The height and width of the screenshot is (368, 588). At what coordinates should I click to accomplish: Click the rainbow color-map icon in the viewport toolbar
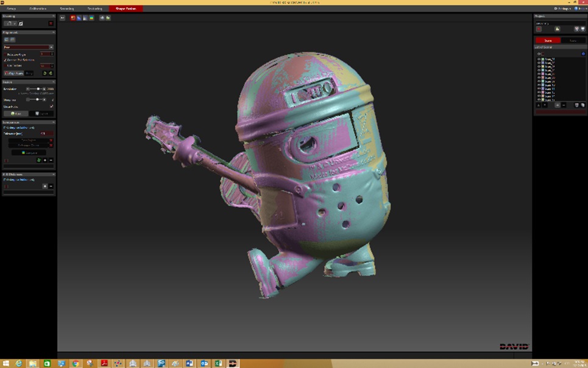(91, 18)
